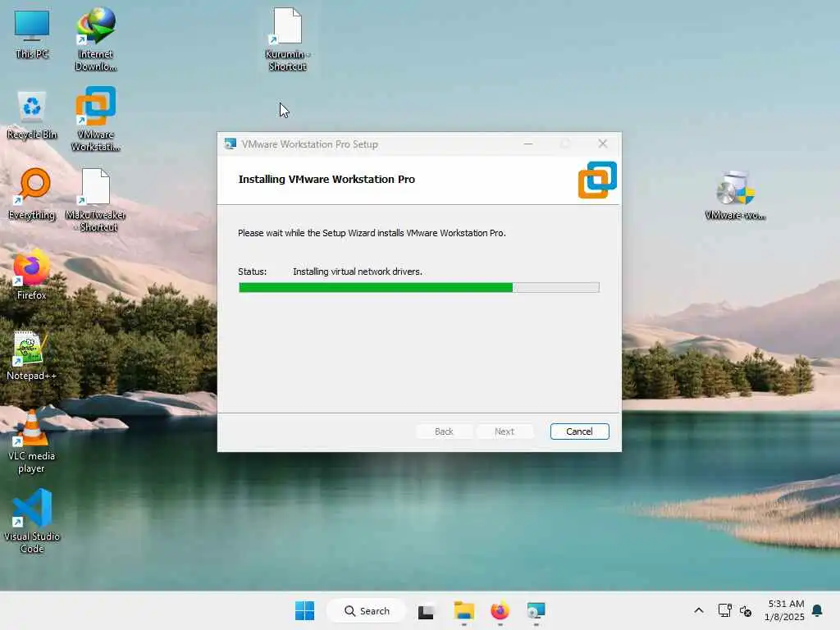
Task: Open the muted volume tray icon
Action: (746, 610)
